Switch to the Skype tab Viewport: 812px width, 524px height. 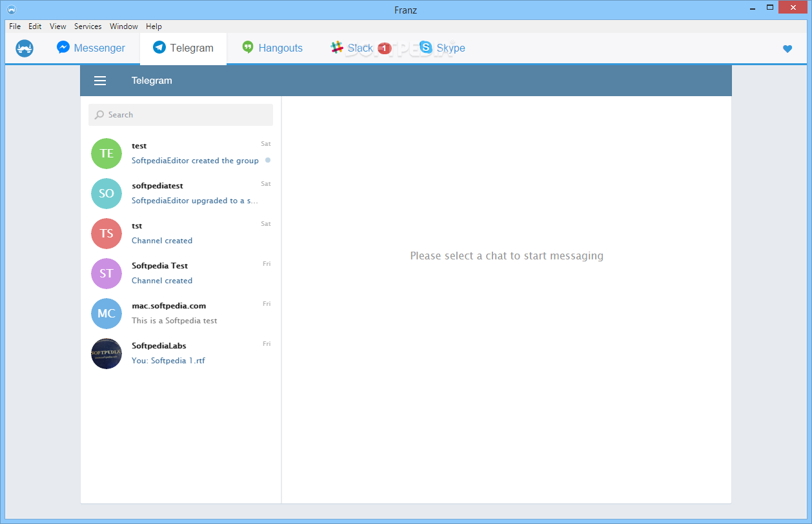(442, 48)
